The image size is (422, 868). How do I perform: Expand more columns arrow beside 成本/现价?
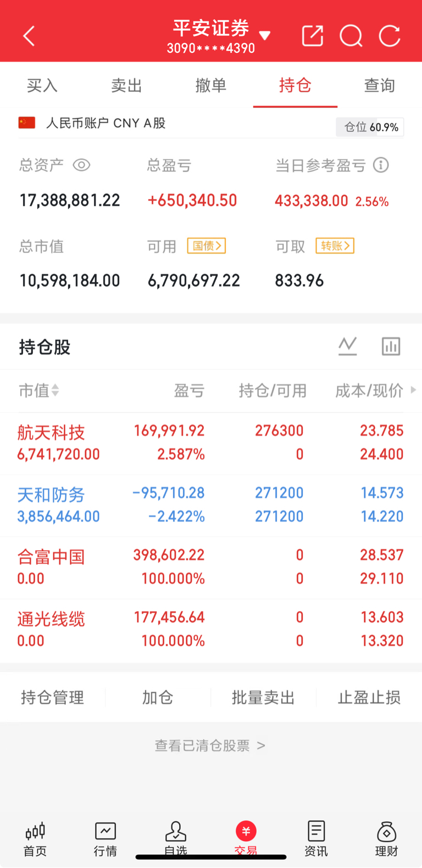tap(413, 390)
